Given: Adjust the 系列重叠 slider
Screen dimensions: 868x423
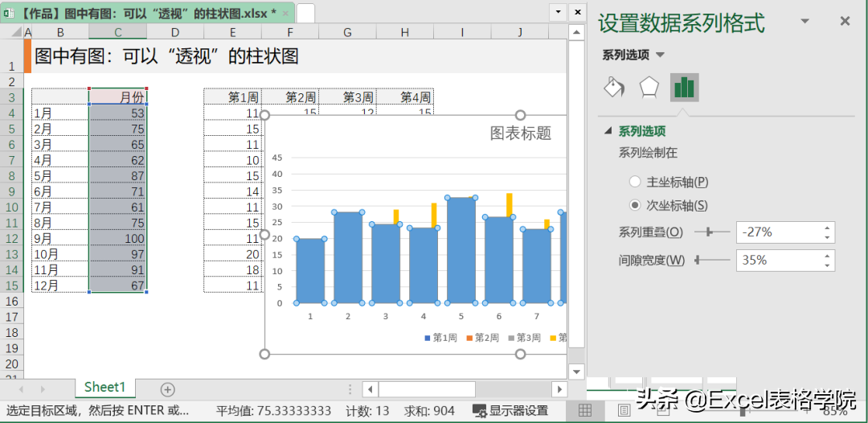Looking at the screenshot, I should point(709,232).
